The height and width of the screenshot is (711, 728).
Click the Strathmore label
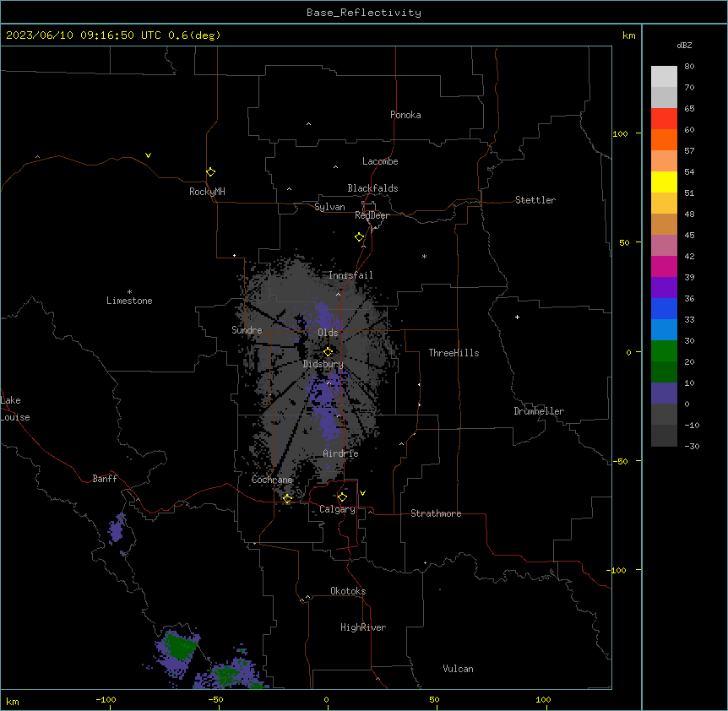click(436, 513)
